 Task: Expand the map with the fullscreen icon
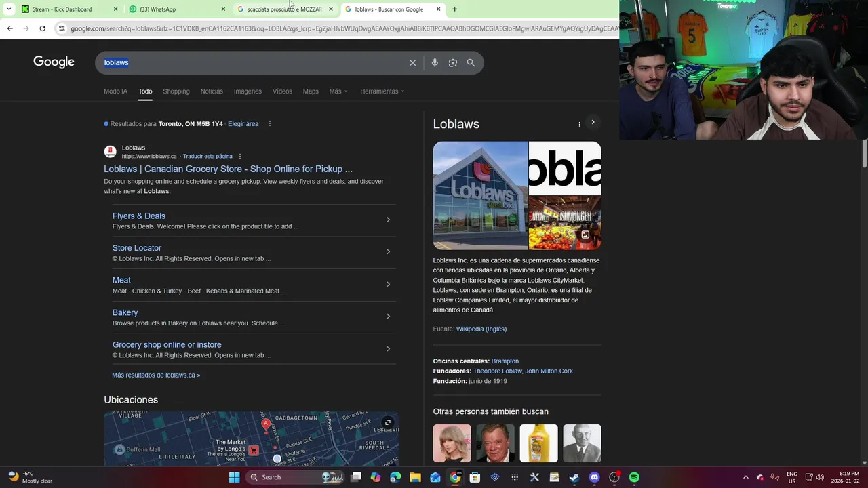pos(388,422)
